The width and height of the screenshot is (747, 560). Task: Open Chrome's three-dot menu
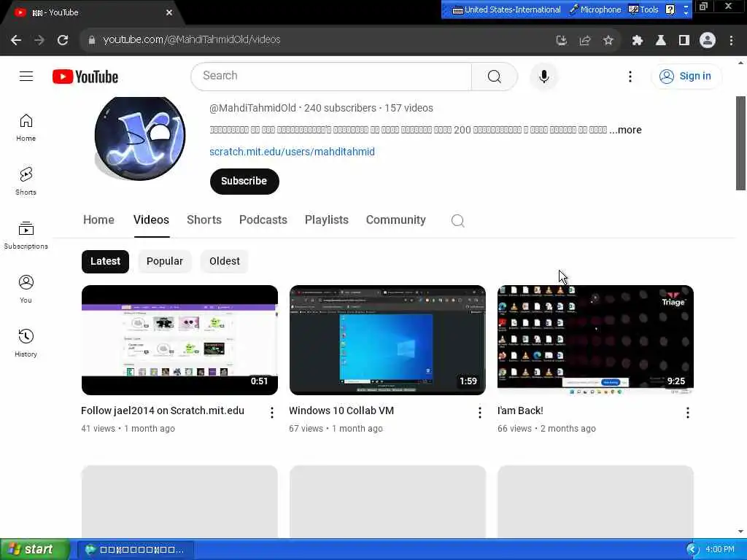pyautogui.click(x=731, y=41)
